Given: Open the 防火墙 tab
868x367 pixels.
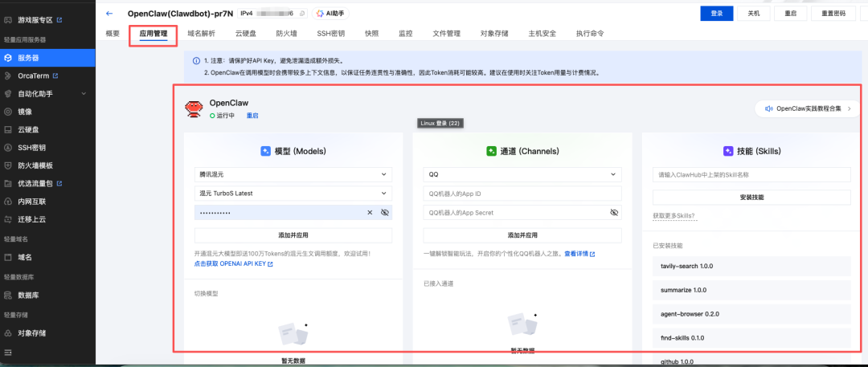Looking at the screenshot, I should (x=286, y=34).
